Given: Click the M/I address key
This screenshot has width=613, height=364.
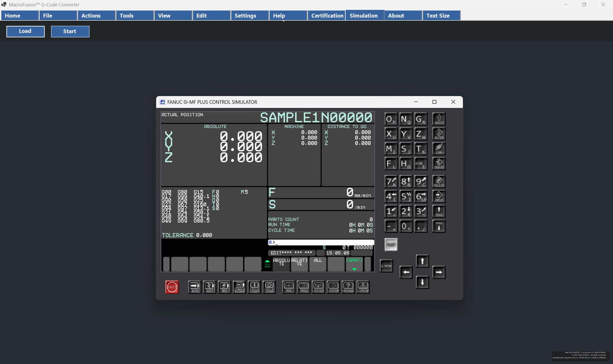Looking at the screenshot, I should 391,149.
